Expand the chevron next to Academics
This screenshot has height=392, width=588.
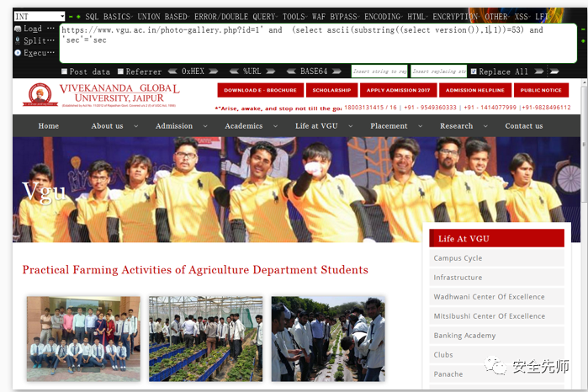[x=275, y=126]
